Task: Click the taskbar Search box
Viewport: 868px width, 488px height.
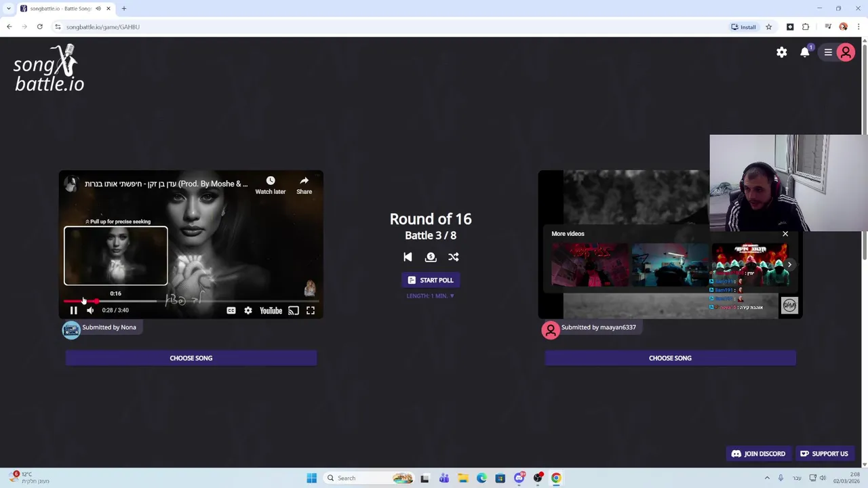Action: coord(370,479)
